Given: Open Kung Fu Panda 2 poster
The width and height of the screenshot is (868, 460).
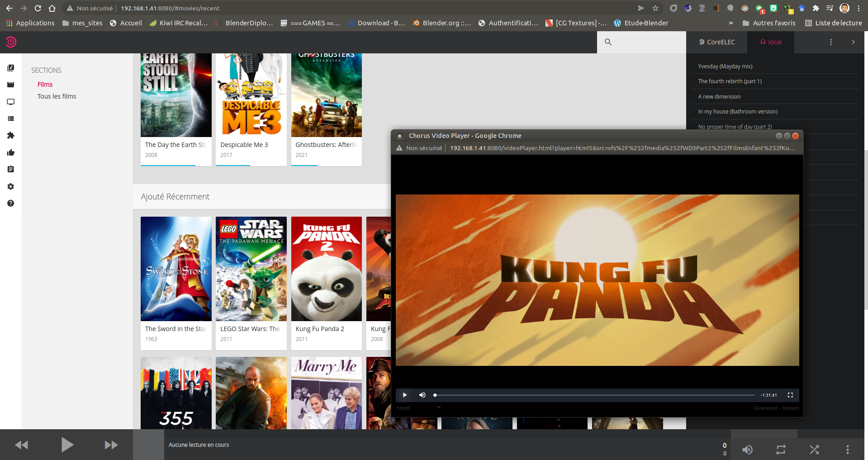Looking at the screenshot, I should click(327, 269).
